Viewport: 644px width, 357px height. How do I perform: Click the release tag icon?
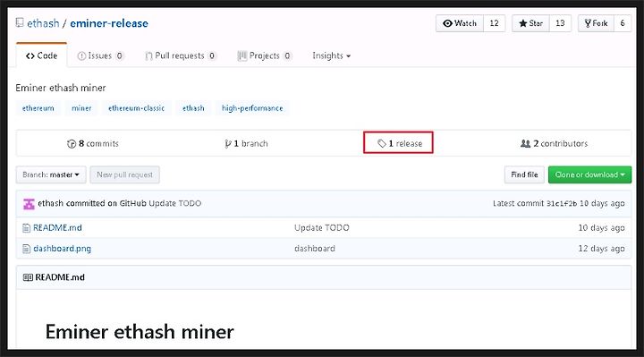(x=382, y=143)
